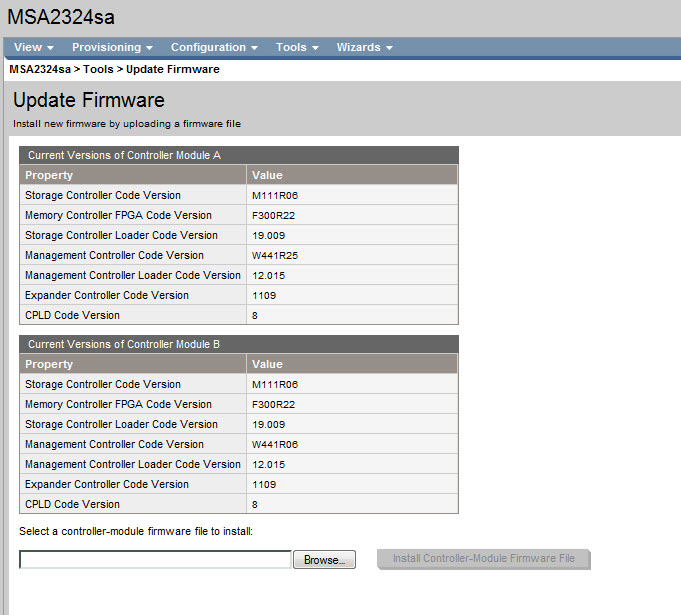Select Module A Management Controller Loader Code row

[x=239, y=275]
